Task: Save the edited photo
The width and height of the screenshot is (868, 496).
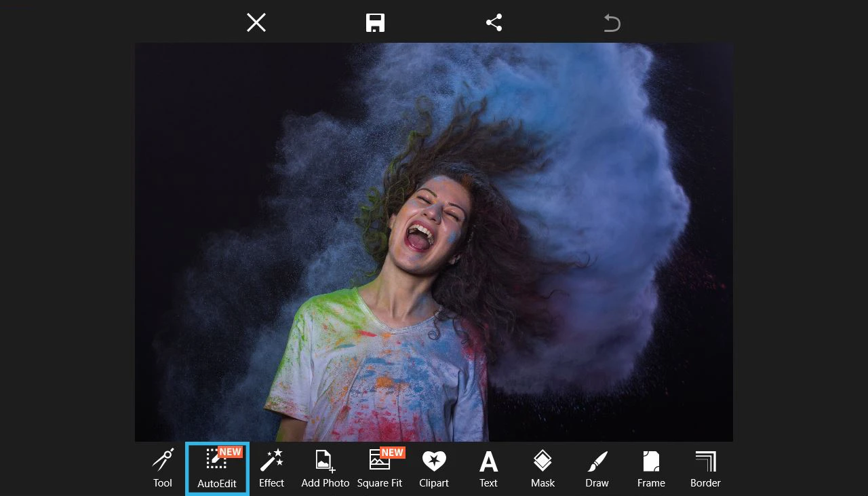Action: tap(374, 22)
